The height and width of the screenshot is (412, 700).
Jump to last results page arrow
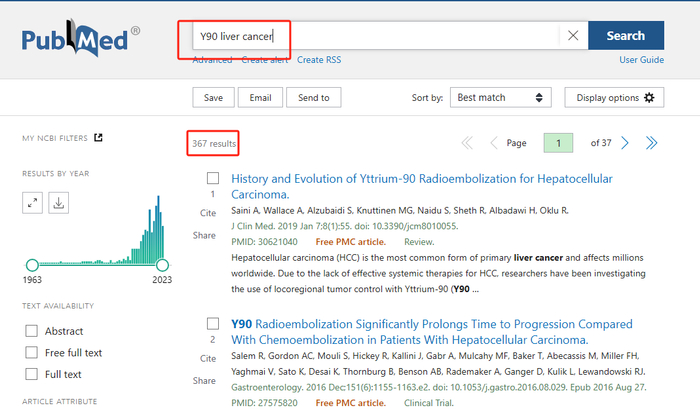[x=651, y=143]
